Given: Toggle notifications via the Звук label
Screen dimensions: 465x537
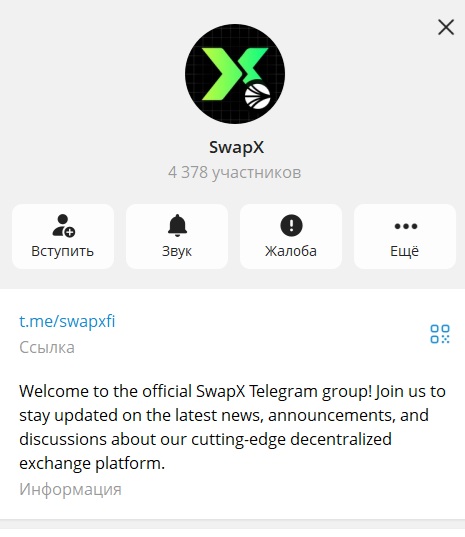Looking at the screenshot, I should tap(177, 251).
